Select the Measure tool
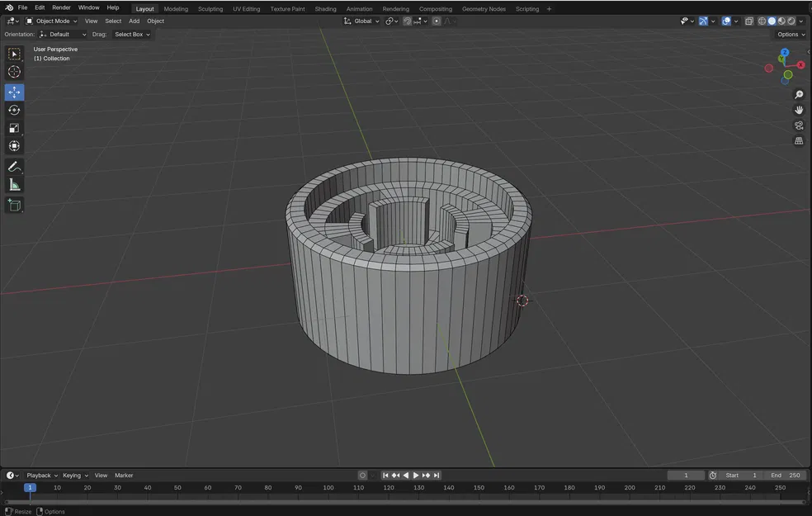The height and width of the screenshot is (516, 812). pyautogui.click(x=14, y=185)
